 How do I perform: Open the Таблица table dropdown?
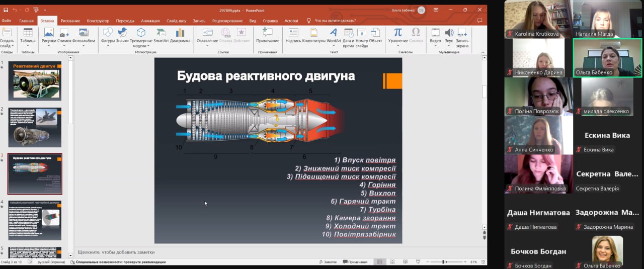pos(28,36)
